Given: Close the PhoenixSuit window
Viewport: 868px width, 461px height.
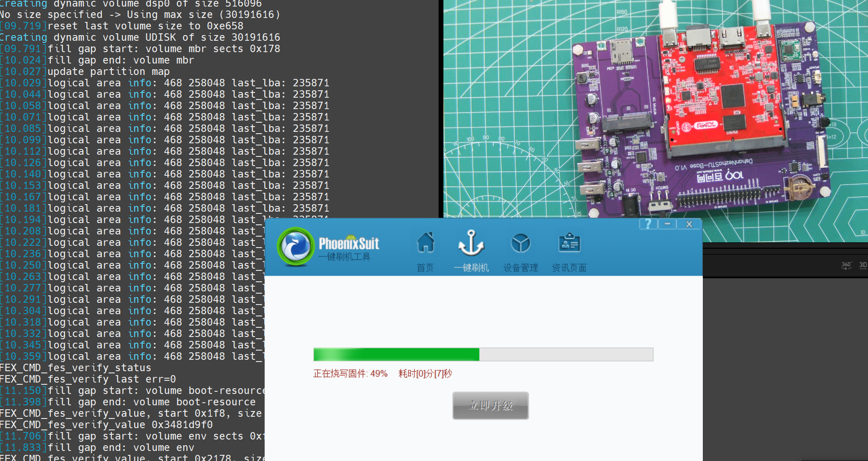Looking at the screenshot, I should click(689, 224).
